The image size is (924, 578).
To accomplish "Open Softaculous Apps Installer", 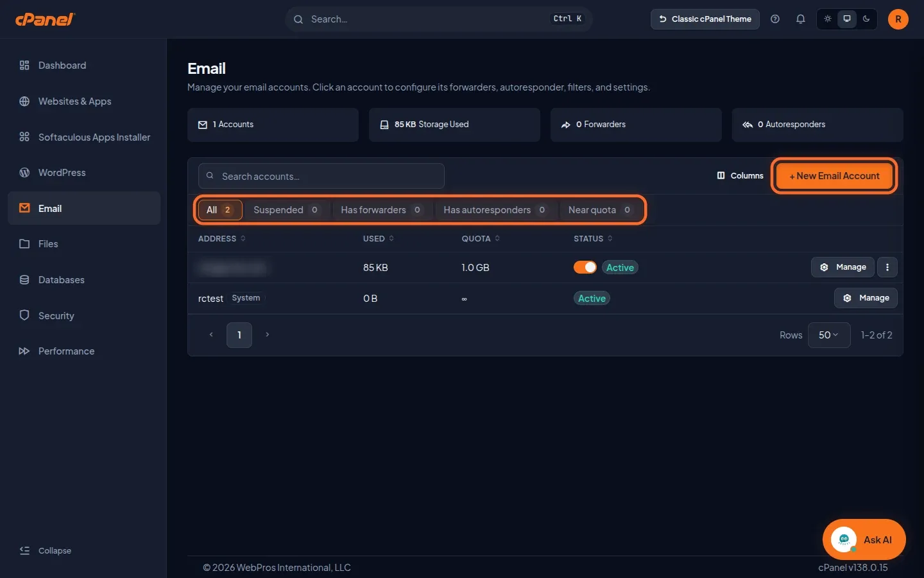I will [84, 137].
